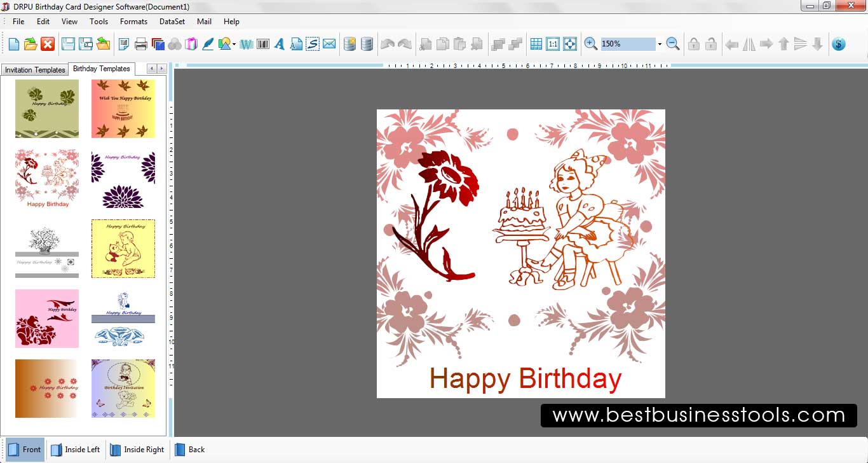Go to the Back page

coord(190,450)
